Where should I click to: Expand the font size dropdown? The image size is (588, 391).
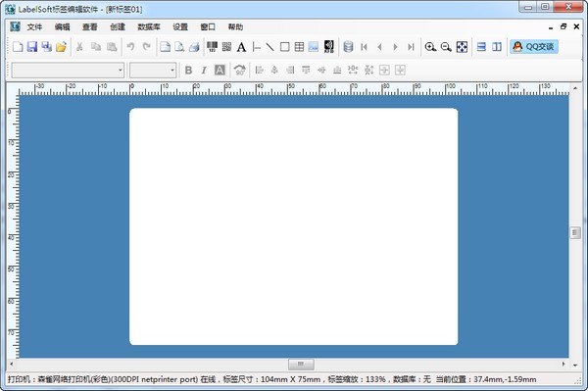click(x=172, y=71)
